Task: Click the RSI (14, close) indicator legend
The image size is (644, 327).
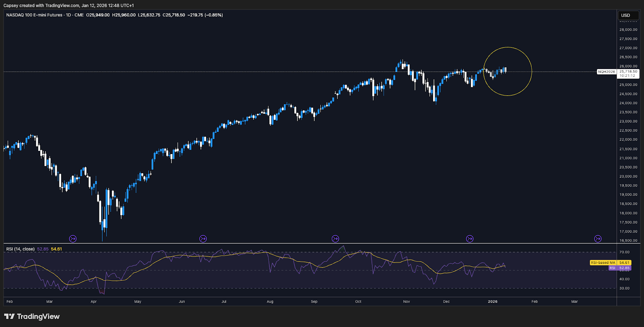Action: 20,249
